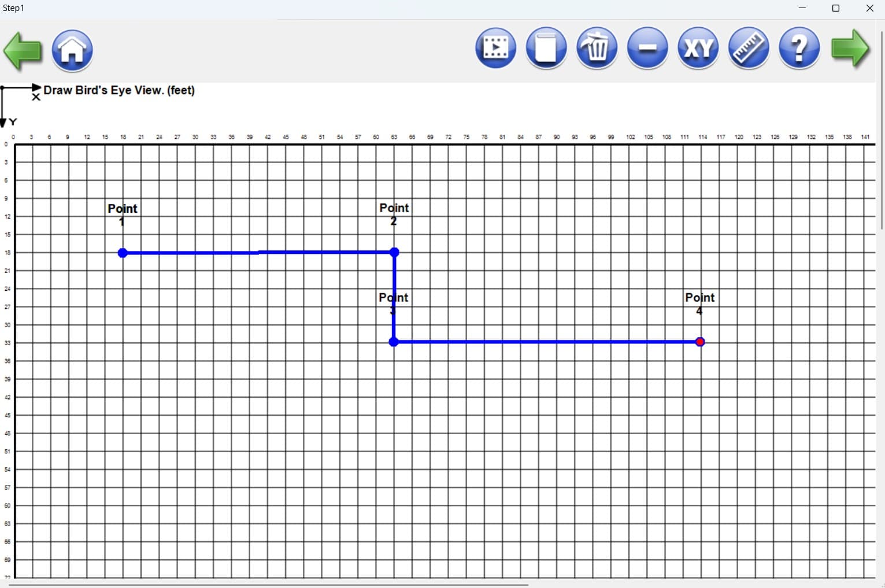The image size is (885, 588).
Task: Open the manual using the book icon
Action: (x=546, y=49)
